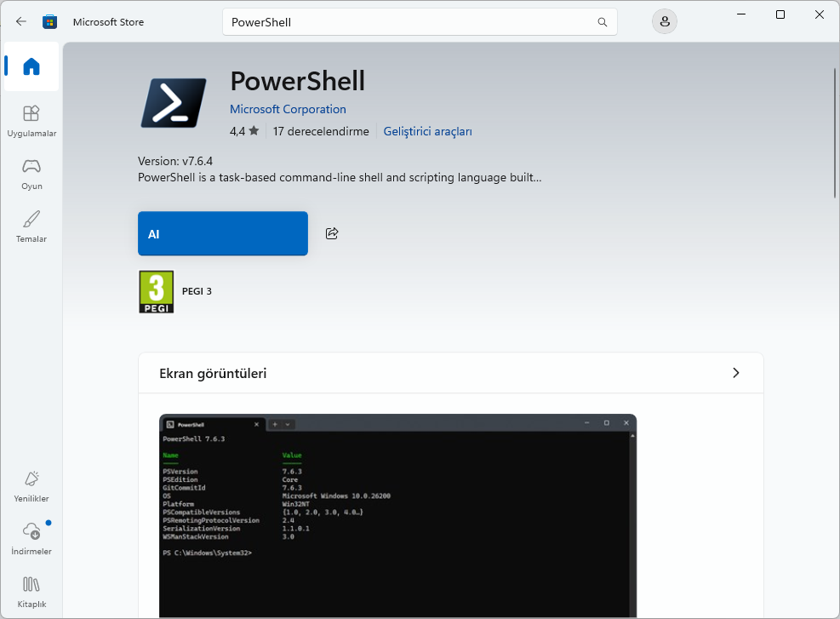Click the PEGI 3 label text
Image resolution: width=840 pixels, height=619 pixels.
(x=197, y=291)
